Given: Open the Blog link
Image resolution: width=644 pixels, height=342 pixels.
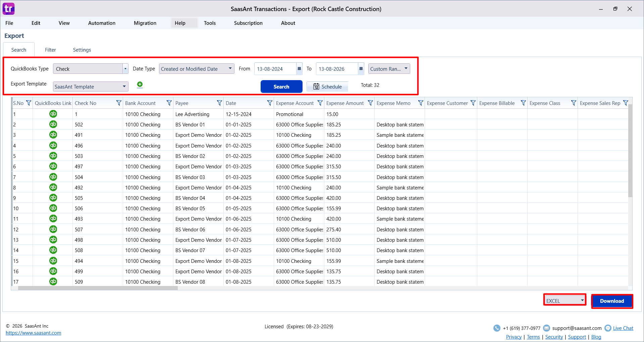Looking at the screenshot, I should tap(596, 337).
